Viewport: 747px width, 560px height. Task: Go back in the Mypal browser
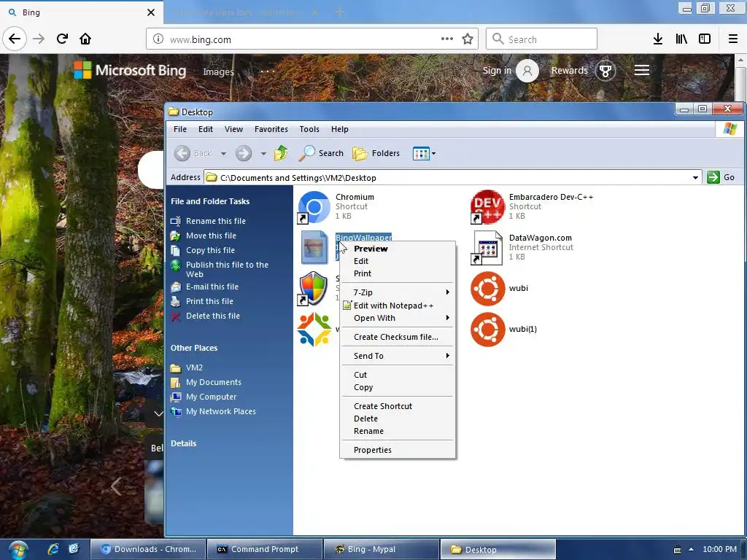15,39
